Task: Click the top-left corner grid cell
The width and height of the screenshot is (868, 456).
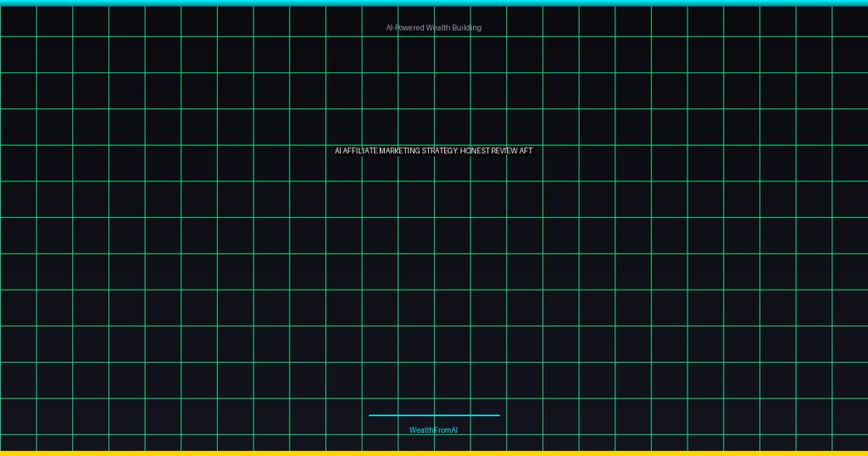Action: coord(18,21)
